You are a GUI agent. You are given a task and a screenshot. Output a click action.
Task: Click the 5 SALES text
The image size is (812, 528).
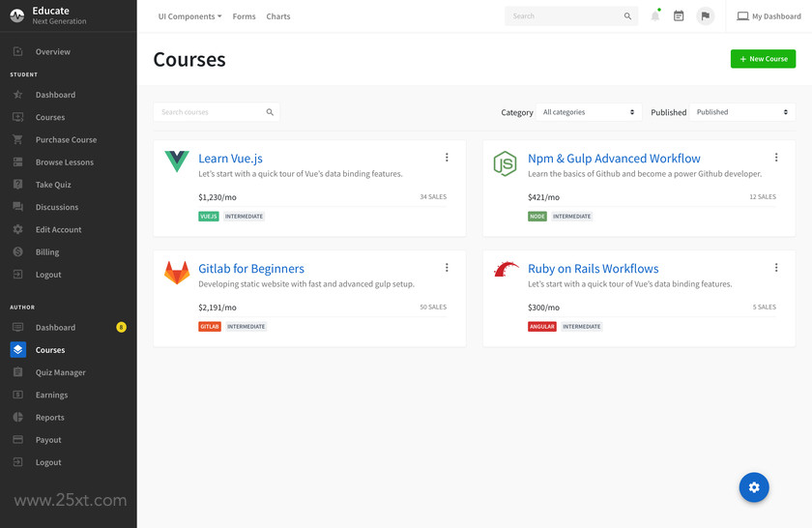click(x=765, y=308)
